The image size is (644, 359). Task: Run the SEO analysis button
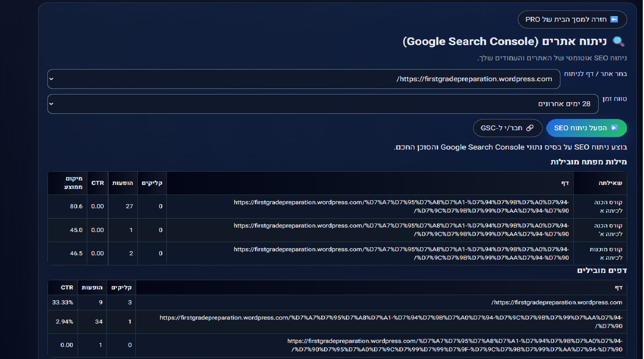[x=587, y=128]
